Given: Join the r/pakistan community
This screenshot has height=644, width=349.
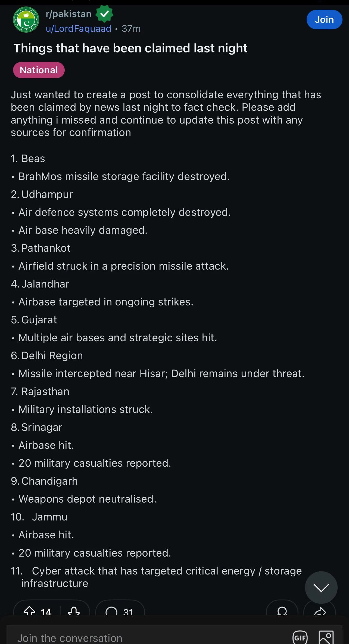Looking at the screenshot, I should tap(324, 20).
